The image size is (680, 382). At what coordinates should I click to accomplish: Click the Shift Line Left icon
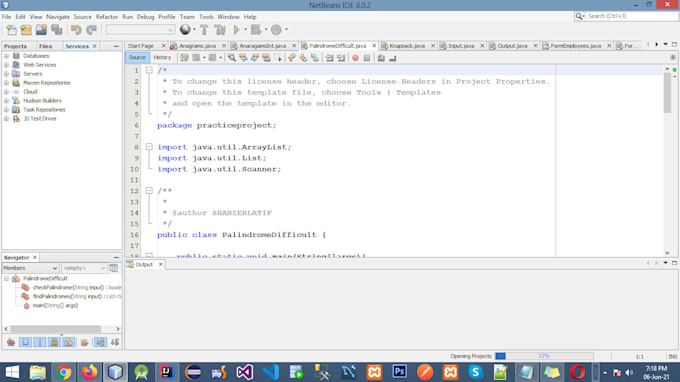point(330,58)
